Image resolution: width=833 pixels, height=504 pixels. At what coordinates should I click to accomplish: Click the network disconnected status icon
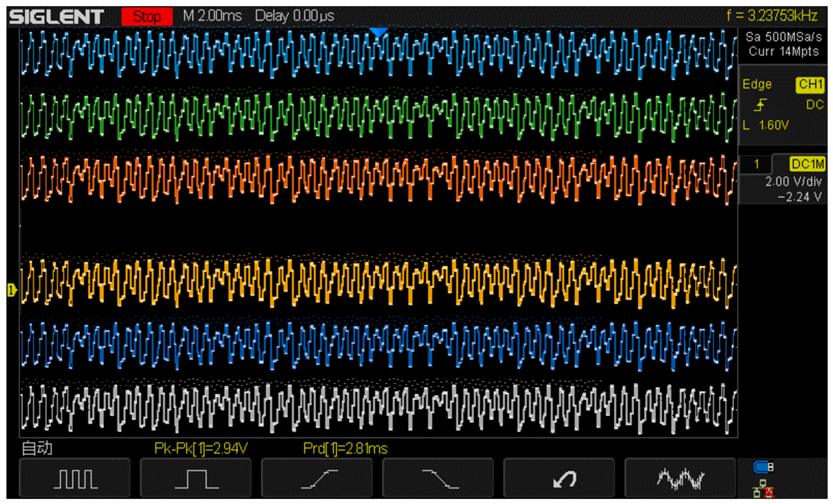coord(763,489)
